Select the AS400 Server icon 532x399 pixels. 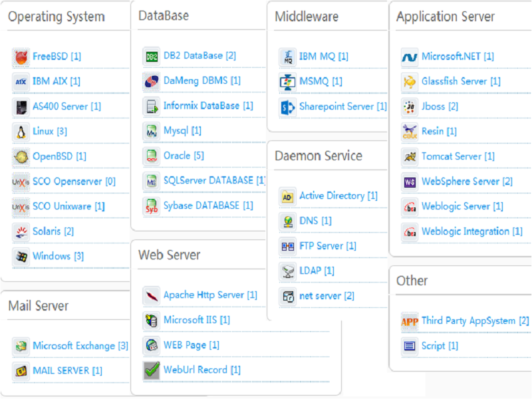(21, 107)
